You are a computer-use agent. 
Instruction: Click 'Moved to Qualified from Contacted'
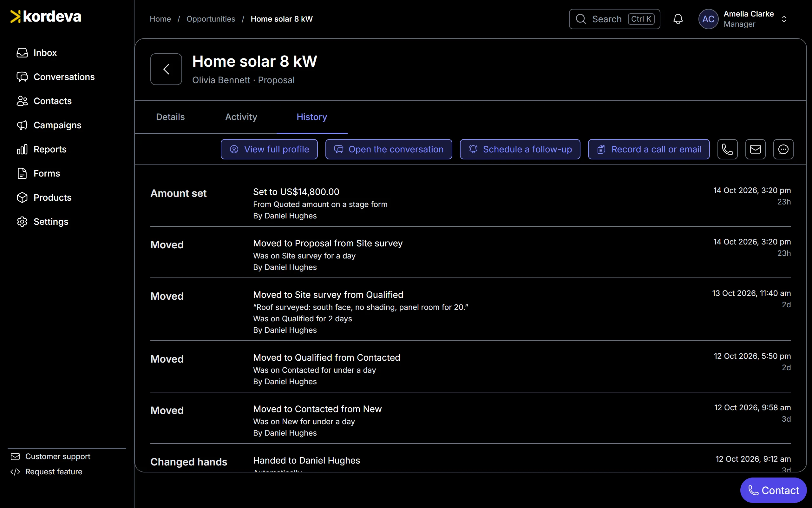point(326,358)
